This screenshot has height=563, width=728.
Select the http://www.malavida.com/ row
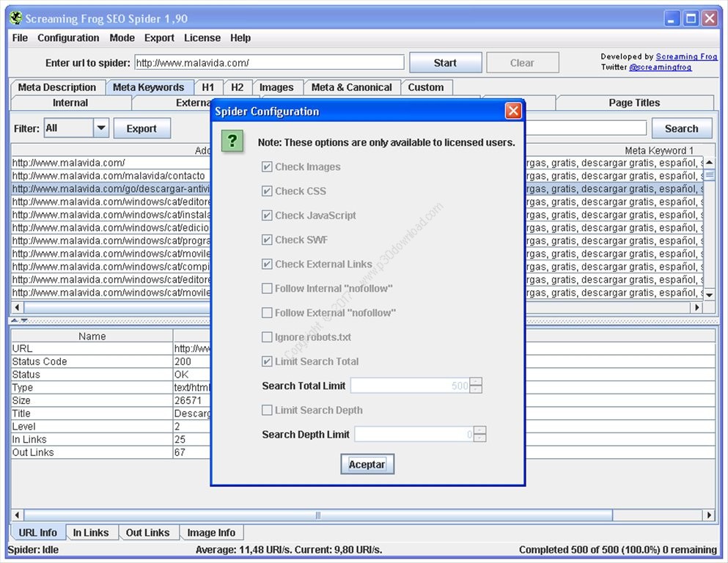coord(111,163)
